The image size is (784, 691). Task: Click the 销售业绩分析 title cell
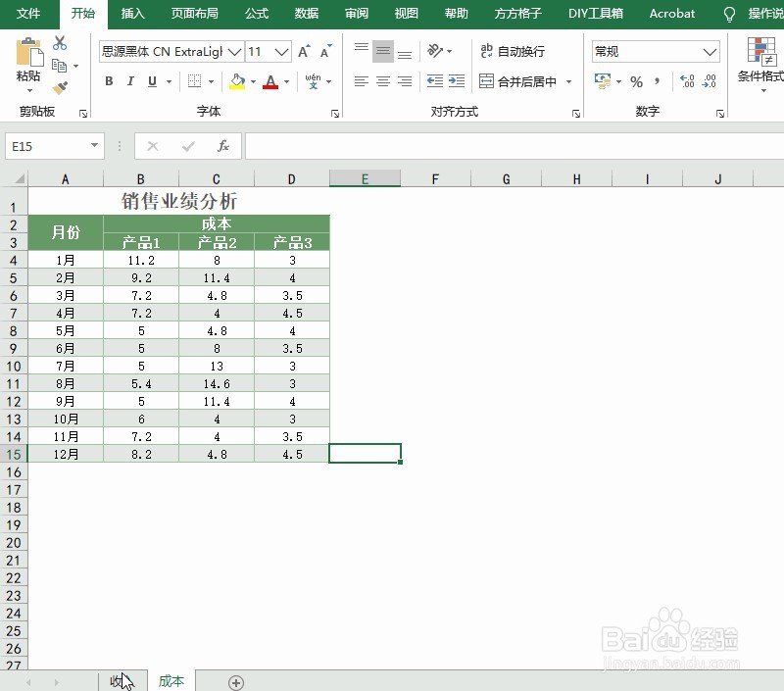[179, 201]
